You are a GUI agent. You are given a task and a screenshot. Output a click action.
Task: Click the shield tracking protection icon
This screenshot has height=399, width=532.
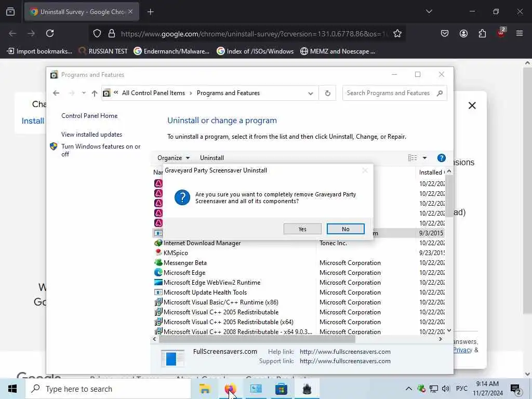(x=97, y=33)
